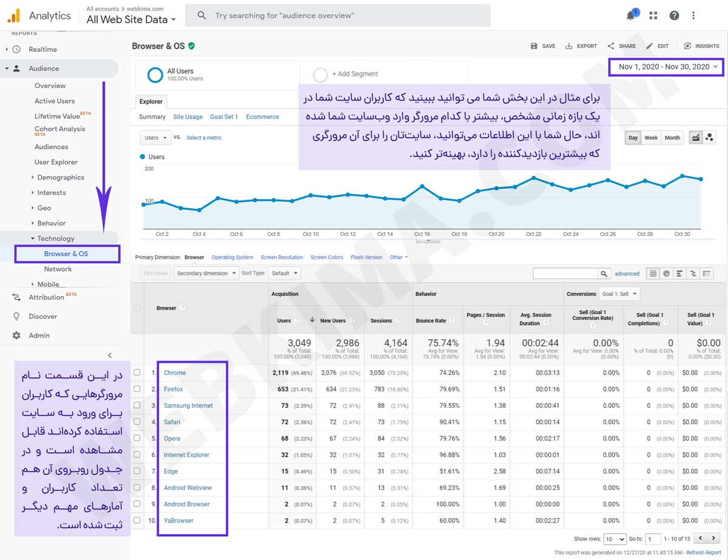Click the Go to page number field

pos(653,539)
